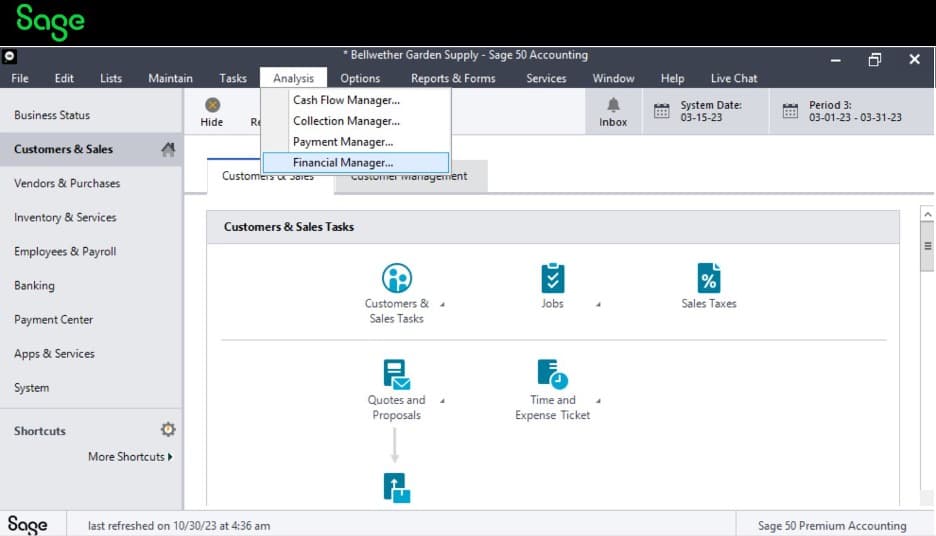Click the scrollbar up arrow

point(927,214)
